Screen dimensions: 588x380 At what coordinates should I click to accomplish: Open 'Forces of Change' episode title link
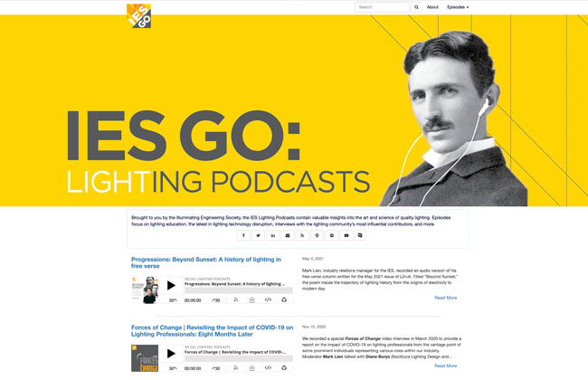213,331
